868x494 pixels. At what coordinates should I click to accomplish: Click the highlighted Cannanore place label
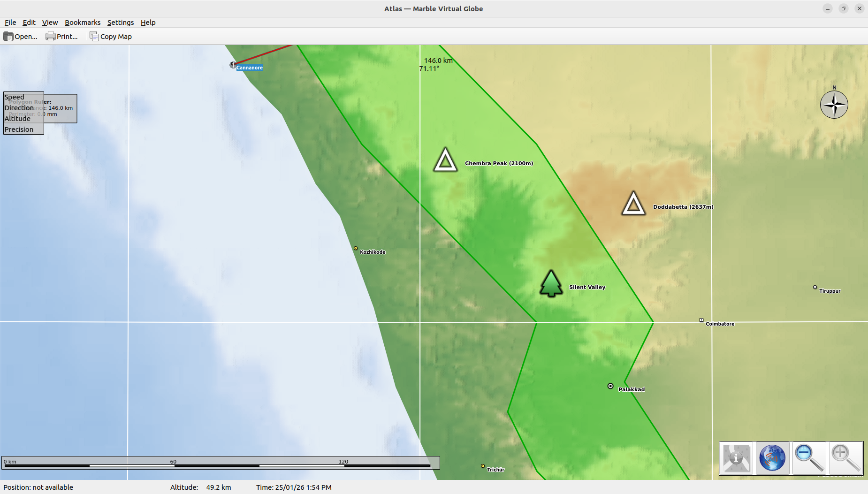point(249,68)
